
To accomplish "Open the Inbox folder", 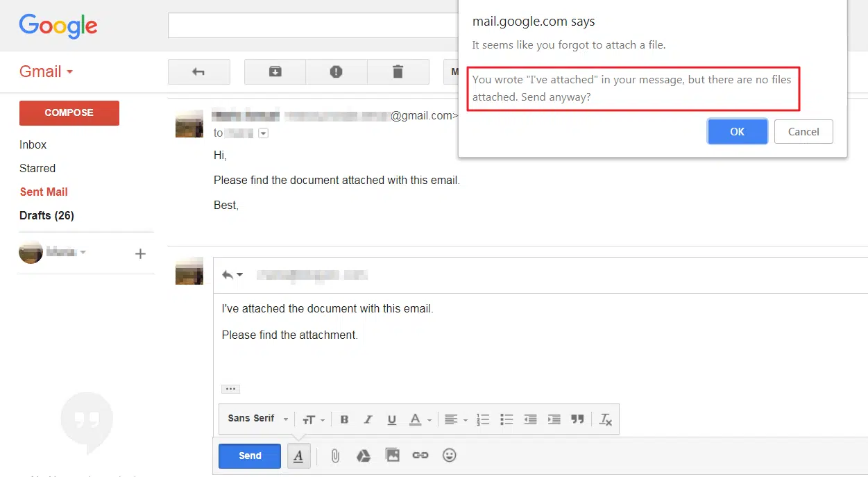I will 33,145.
